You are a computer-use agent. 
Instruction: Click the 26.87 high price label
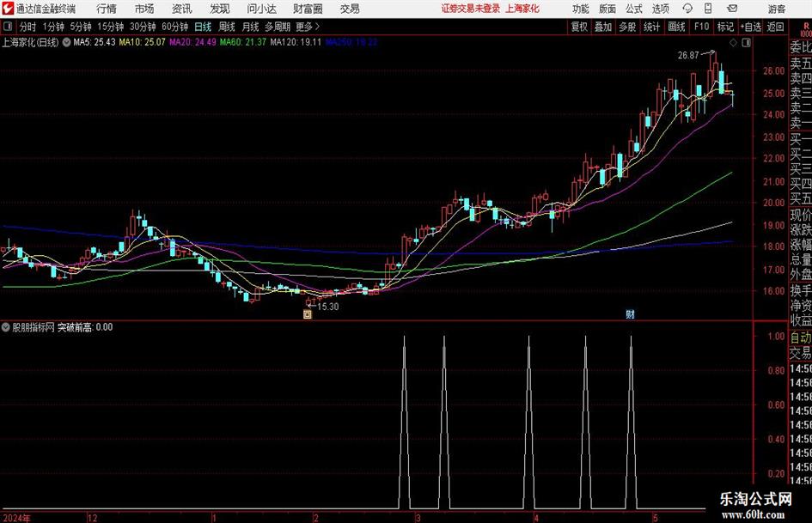pyautogui.click(x=688, y=55)
